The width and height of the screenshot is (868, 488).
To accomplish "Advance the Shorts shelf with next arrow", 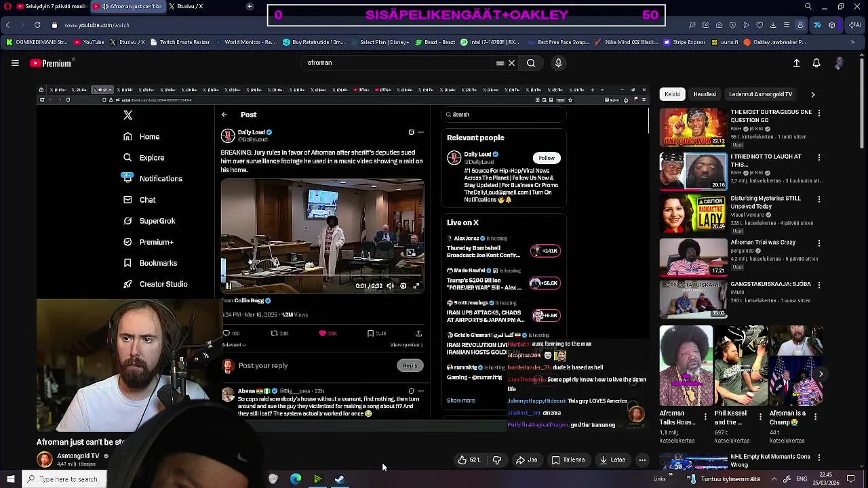I will (x=821, y=374).
